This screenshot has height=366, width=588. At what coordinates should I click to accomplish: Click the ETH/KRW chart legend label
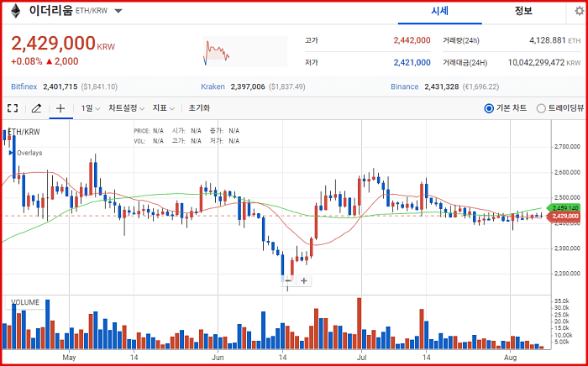click(24, 132)
